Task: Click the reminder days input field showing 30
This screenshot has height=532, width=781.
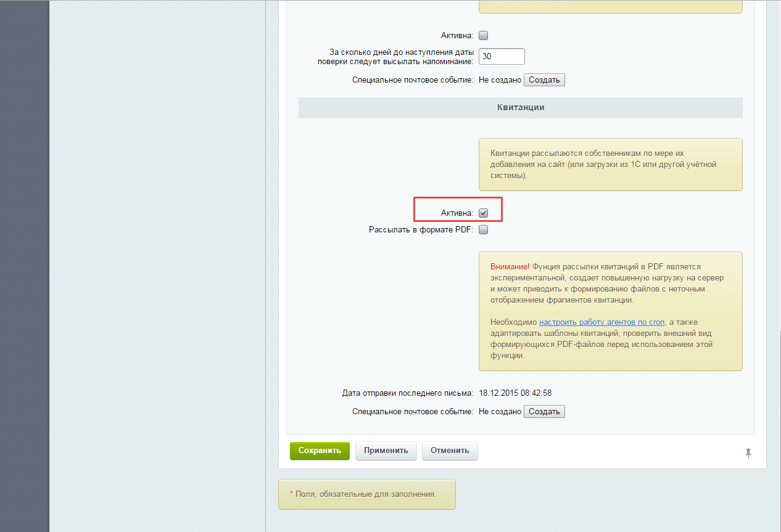Action: coord(502,56)
